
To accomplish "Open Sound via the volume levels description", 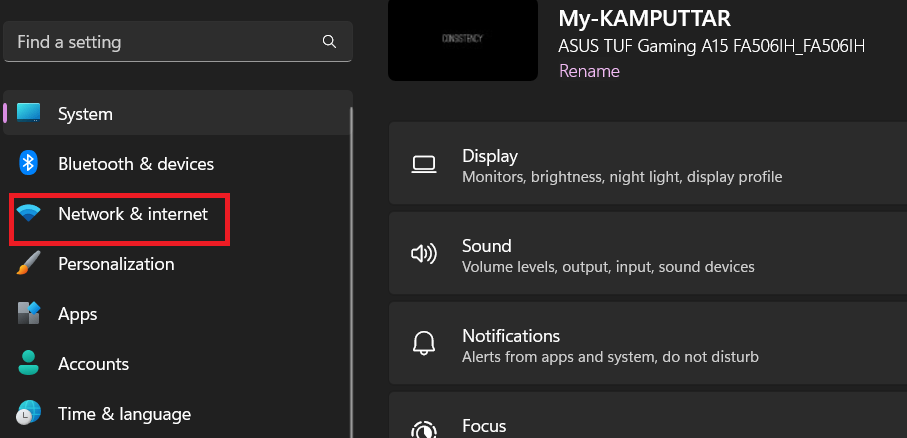I will click(x=607, y=267).
